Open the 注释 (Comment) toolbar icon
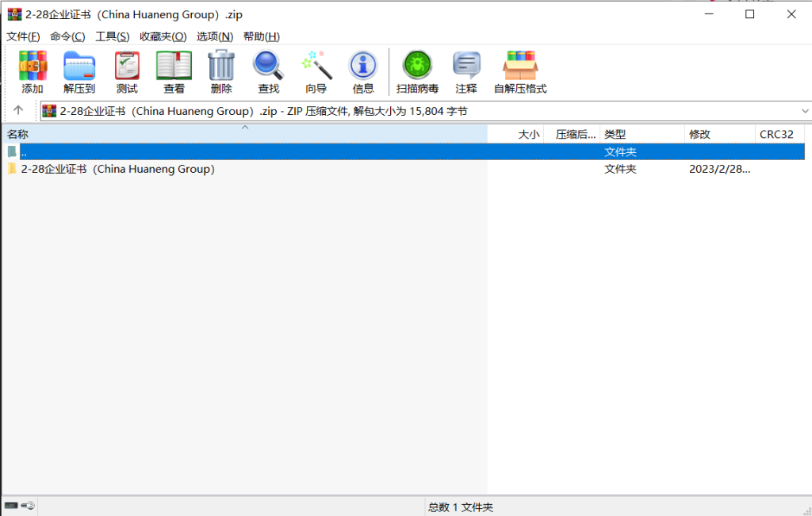 (x=466, y=71)
